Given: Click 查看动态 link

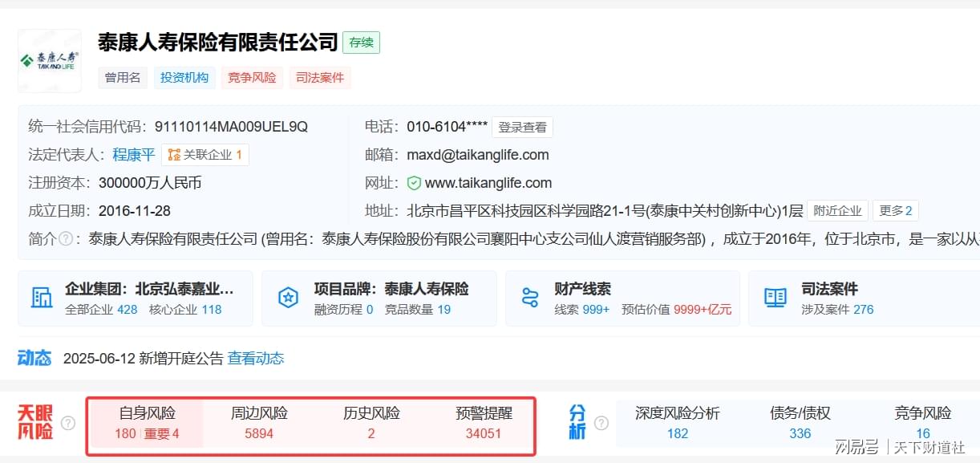Looking at the screenshot, I should click(256, 359).
